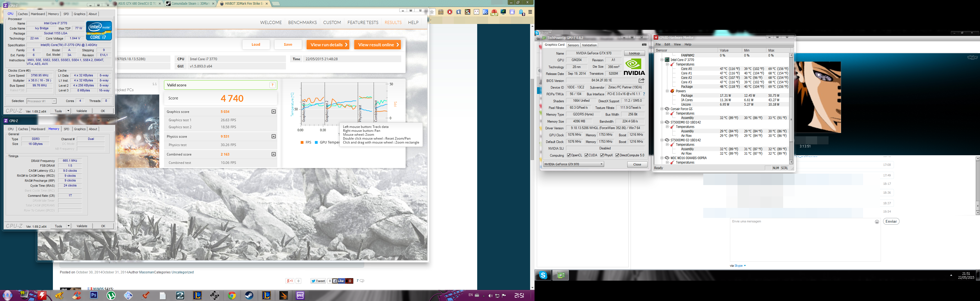Click the Bus Interface question mark in GPU-Z
This screenshot has height=301, width=980.
pos(644,94)
